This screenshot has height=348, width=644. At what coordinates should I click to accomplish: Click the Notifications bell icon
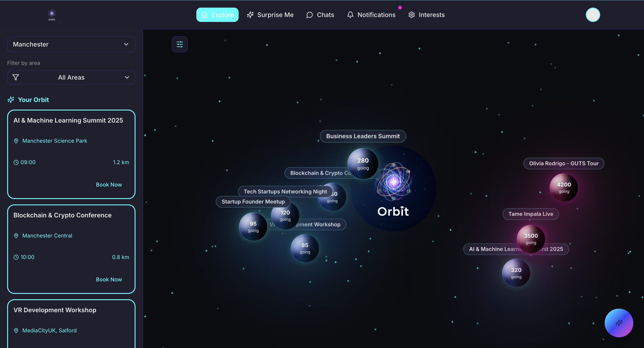click(350, 15)
